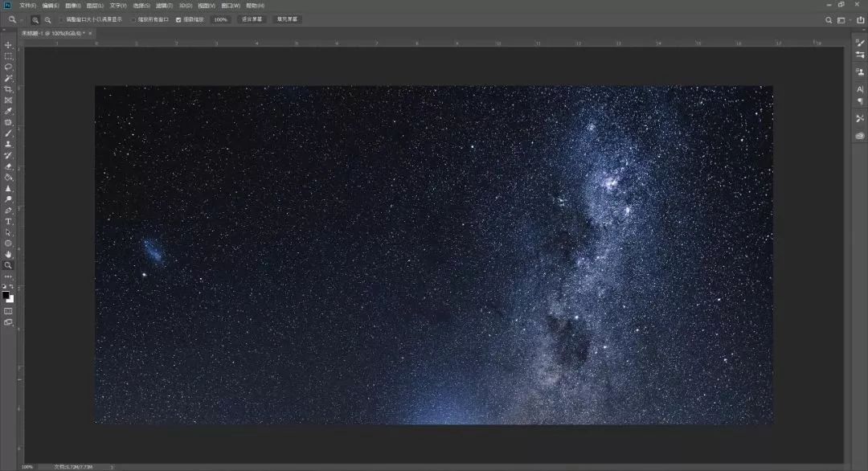868x471 pixels.
Task: Select the Eyedropper tool
Action: [x=8, y=112]
